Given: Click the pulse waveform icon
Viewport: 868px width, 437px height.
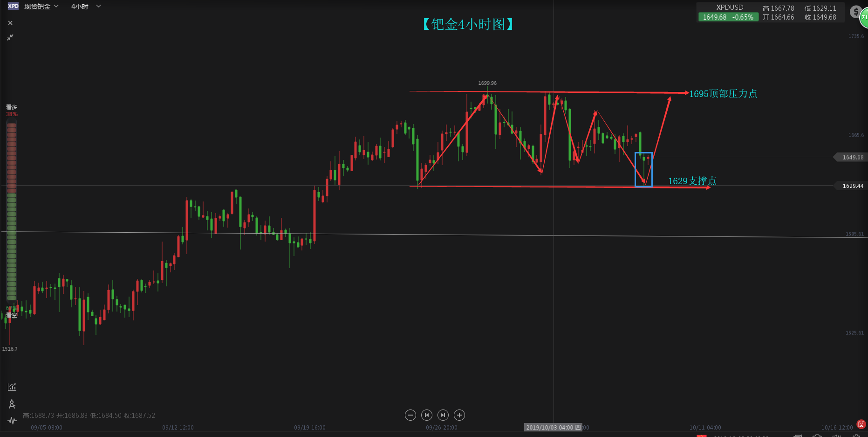Looking at the screenshot, I should (12, 421).
